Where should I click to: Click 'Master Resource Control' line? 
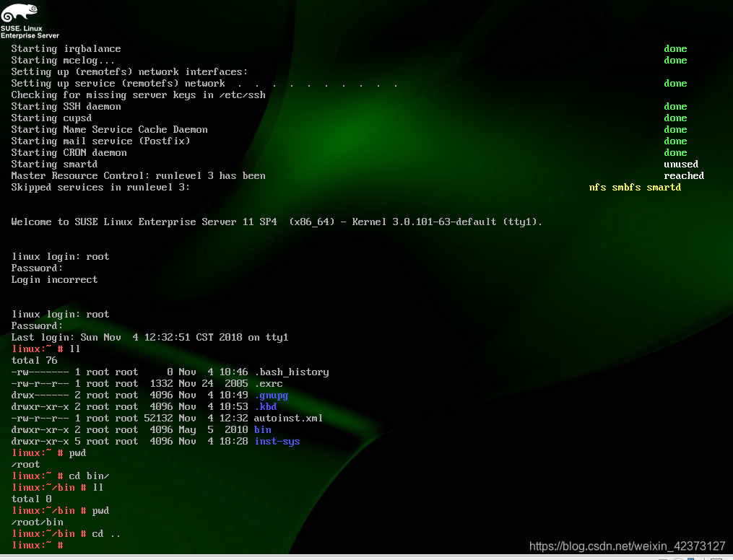[x=139, y=176]
